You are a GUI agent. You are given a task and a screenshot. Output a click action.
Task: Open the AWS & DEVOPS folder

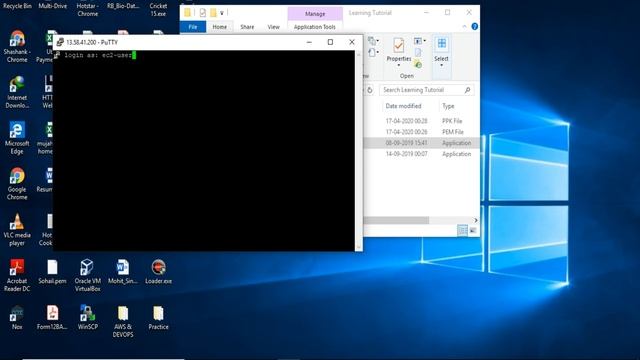(123, 322)
